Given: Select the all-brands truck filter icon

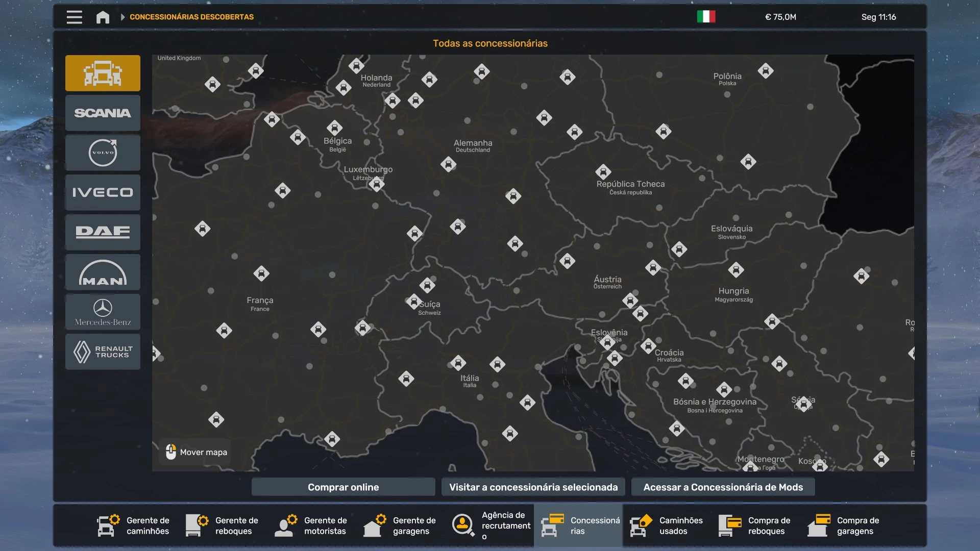Looking at the screenshot, I should (103, 73).
